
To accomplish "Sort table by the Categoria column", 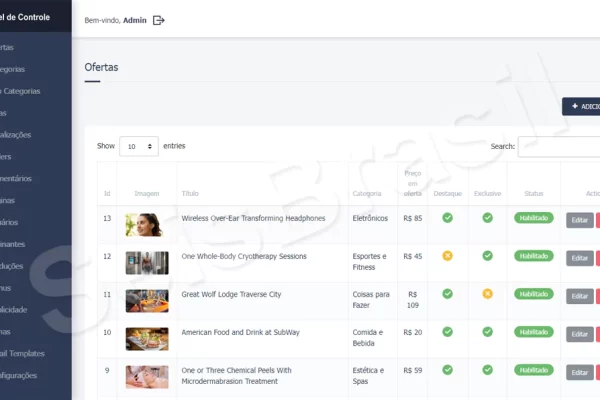I will [367, 194].
